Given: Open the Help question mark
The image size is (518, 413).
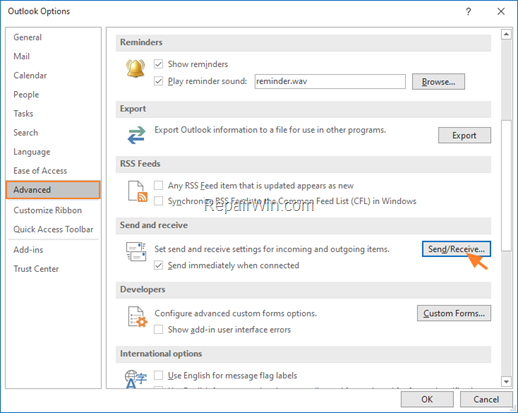Looking at the screenshot, I should pyautogui.click(x=468, y=12).
